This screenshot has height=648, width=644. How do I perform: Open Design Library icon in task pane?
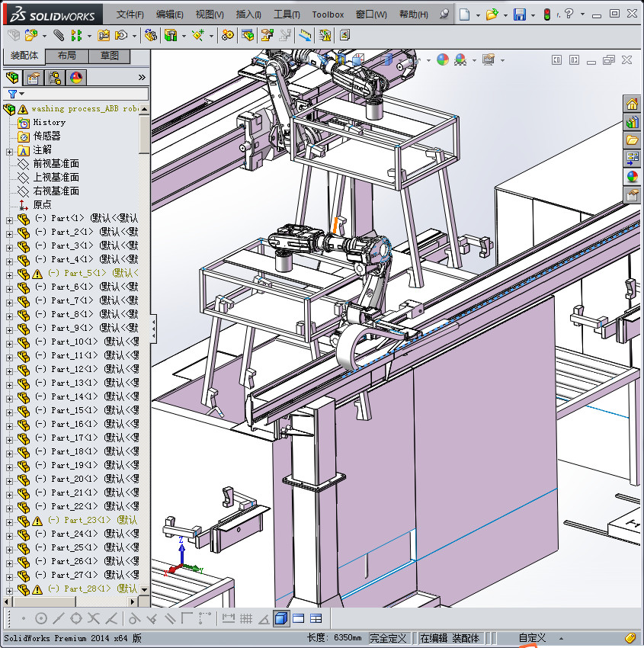(x=632, y=122)
